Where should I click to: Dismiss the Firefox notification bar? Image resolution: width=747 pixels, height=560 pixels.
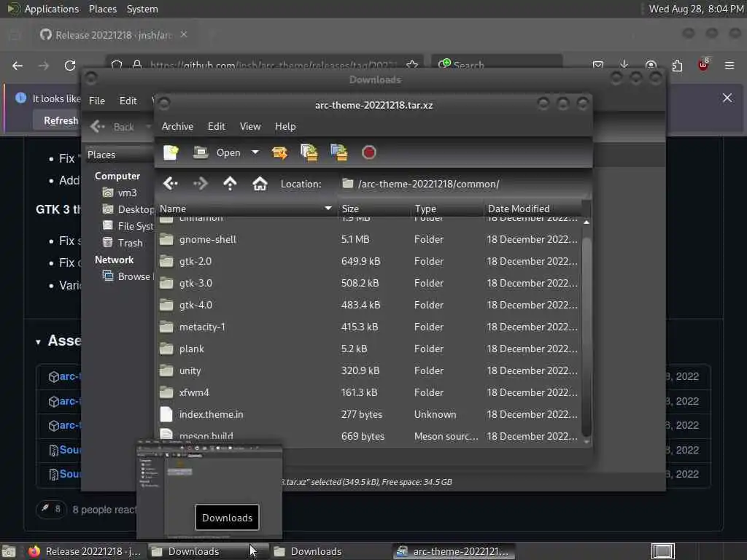point(727,98)
